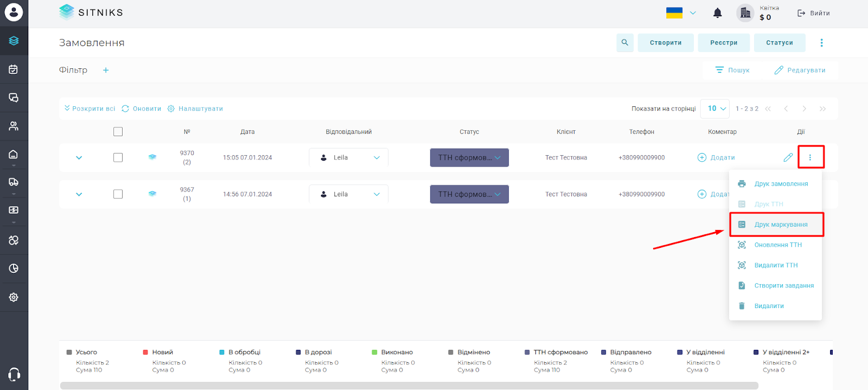Open the user profile avatar in sidebar
Viewport: 868px width, 390px height.
[14, 12]
